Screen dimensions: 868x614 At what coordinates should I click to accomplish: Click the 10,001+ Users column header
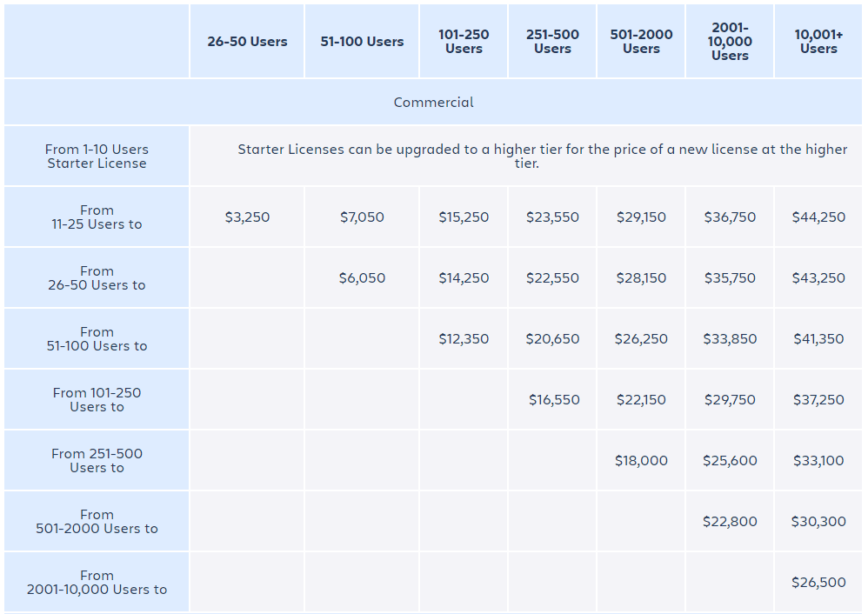818,42
